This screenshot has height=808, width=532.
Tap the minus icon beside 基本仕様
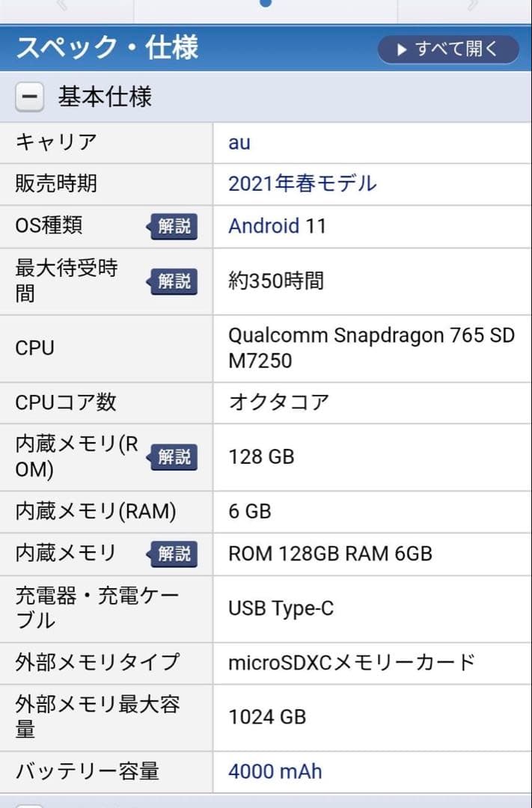pyautogui.click(x=28, y=97)
